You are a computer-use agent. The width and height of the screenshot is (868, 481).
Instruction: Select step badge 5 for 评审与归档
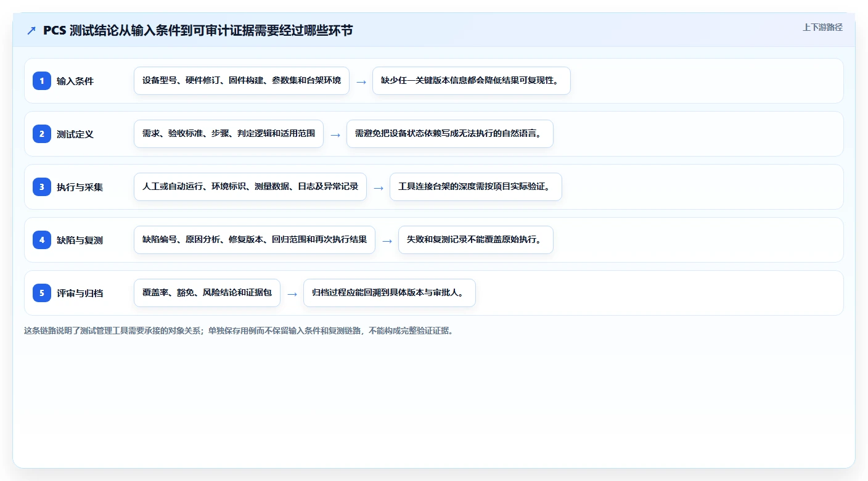pos(42,292)
